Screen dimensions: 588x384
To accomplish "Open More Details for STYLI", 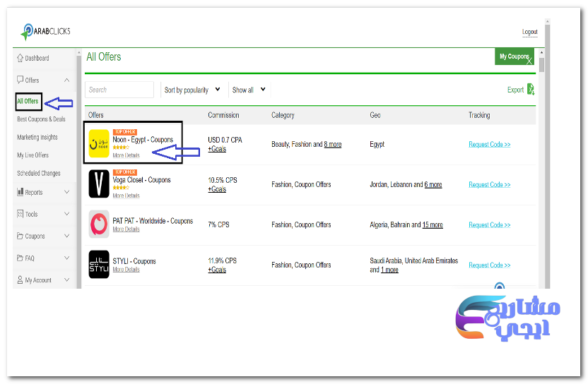I will [126, 270].
